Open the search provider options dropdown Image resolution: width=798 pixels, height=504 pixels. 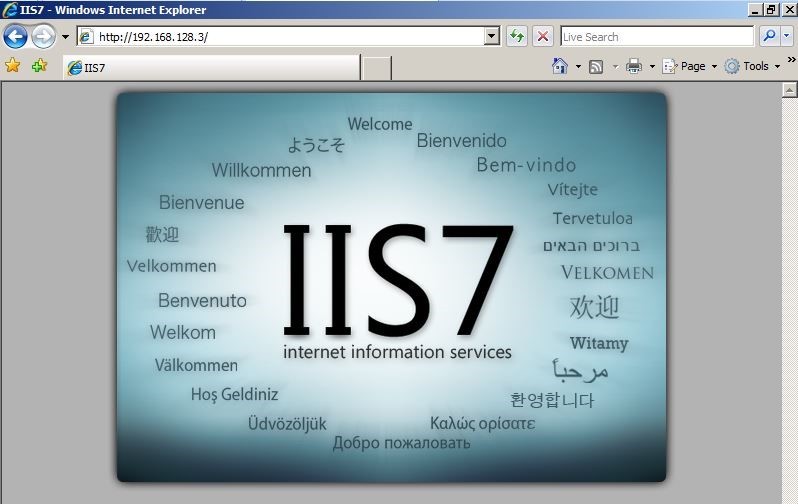tap(787, 36)
